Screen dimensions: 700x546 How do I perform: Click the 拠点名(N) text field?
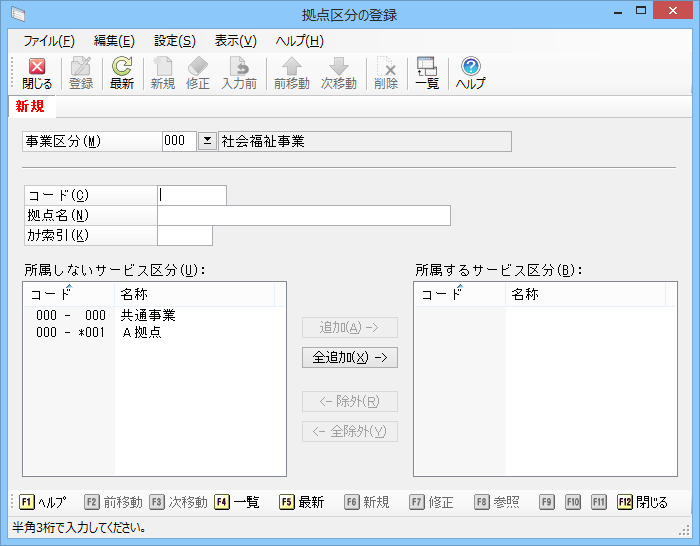coord(303,216)
